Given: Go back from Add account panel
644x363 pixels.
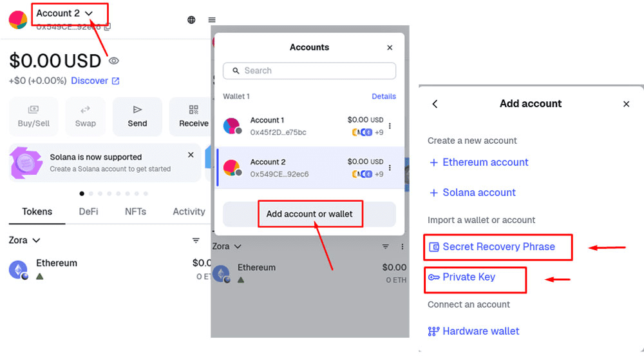Looking at the screenshot, I should click(435, 104).
